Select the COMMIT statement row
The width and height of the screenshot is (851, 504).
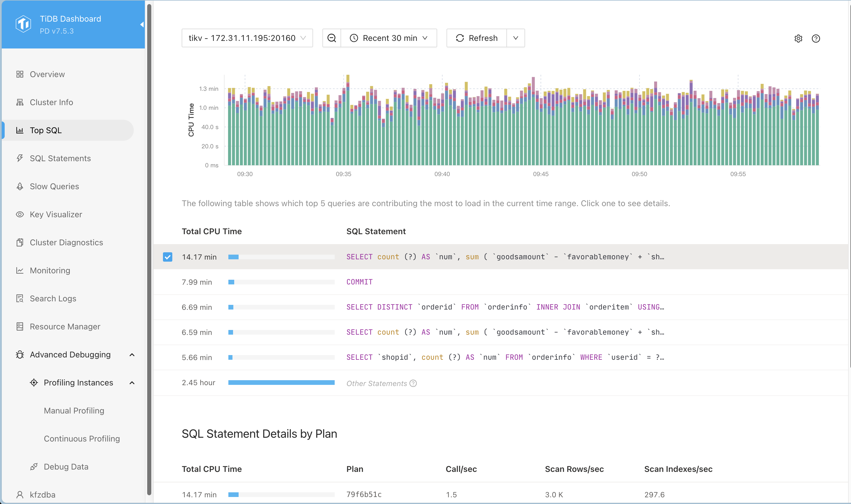click(359, 282)
